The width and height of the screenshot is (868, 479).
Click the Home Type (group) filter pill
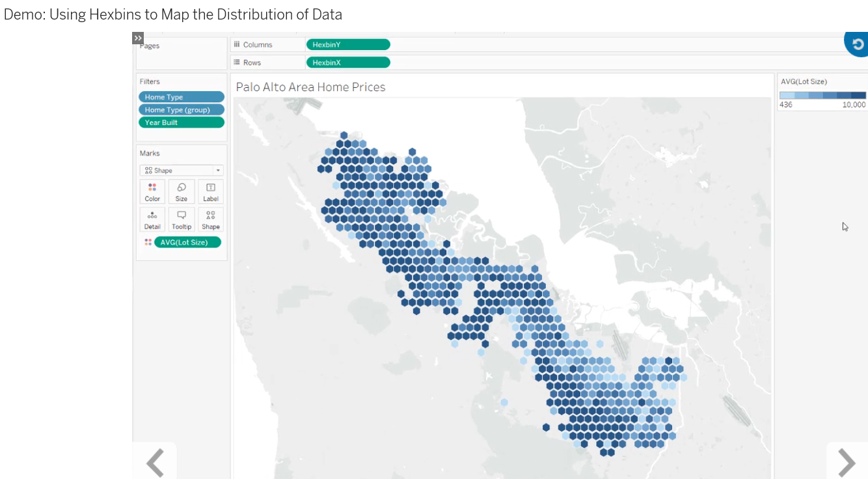[181, 109]
